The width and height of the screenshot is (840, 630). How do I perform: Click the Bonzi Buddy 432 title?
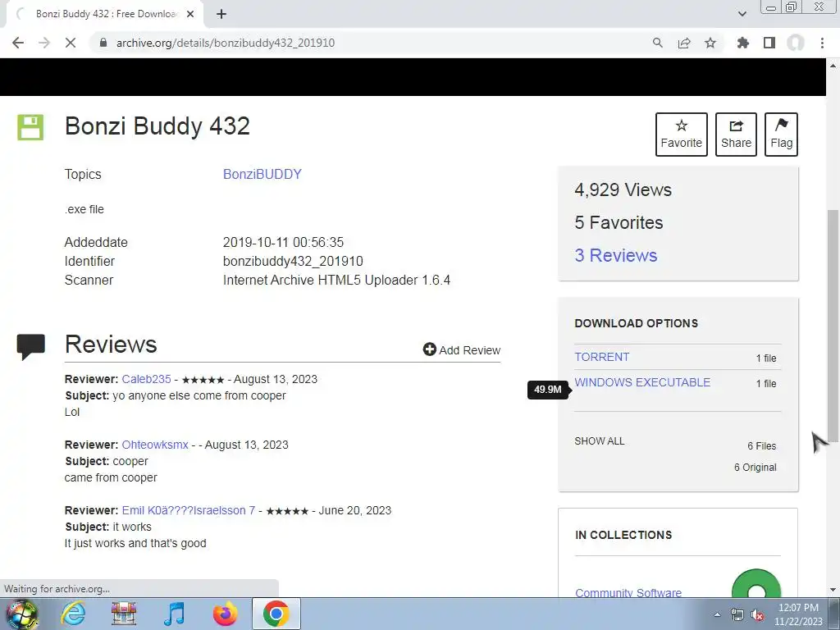pyautogui.click(x=157, y=126)
